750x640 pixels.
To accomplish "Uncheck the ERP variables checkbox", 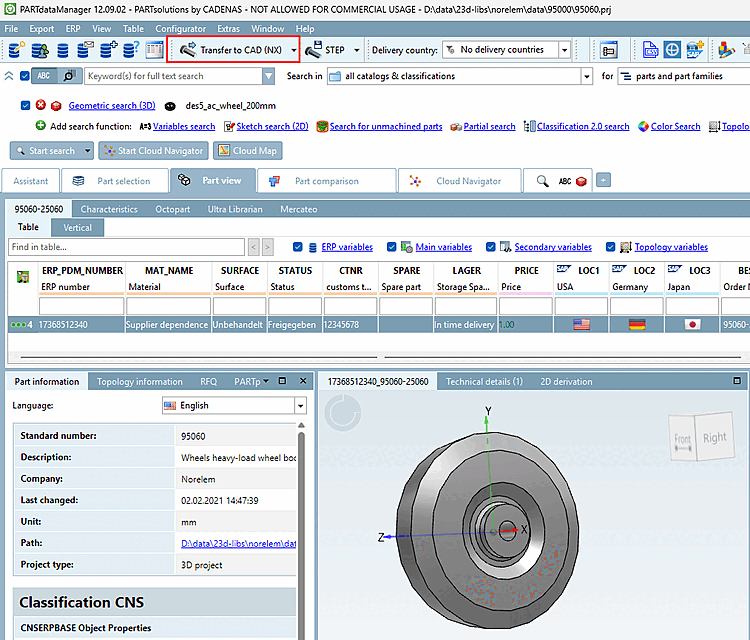I will 298,247.
